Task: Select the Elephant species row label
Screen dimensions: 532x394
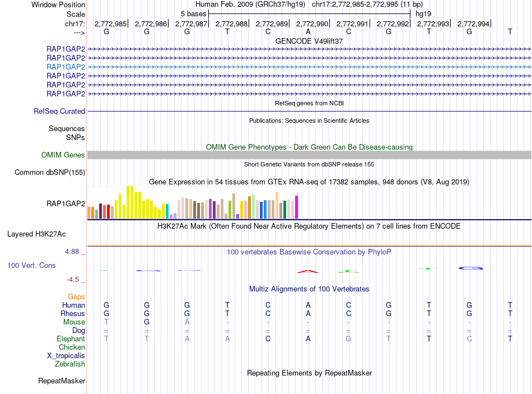Action: [71, 339]
